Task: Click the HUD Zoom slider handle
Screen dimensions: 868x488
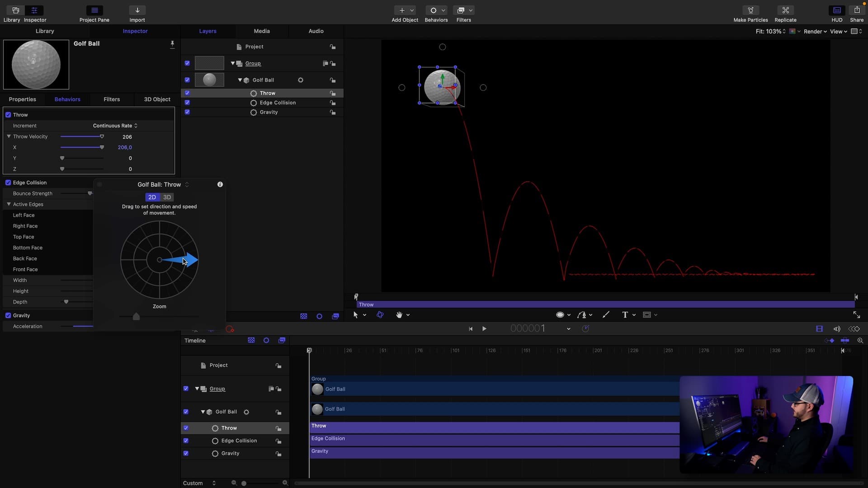Action: point(136,317)
